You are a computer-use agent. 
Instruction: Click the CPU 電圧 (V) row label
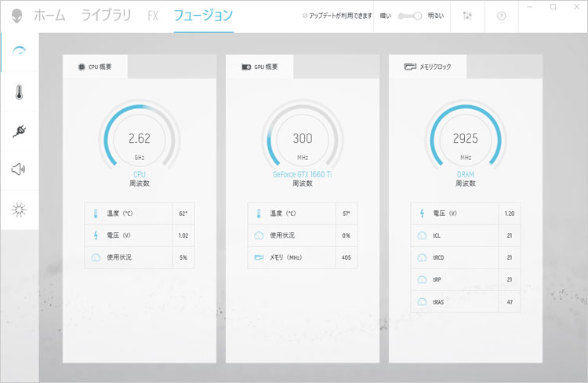119,235
